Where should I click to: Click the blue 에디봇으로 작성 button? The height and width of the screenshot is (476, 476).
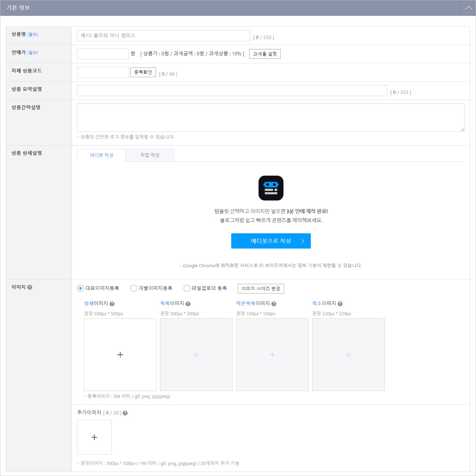point(271,241)
